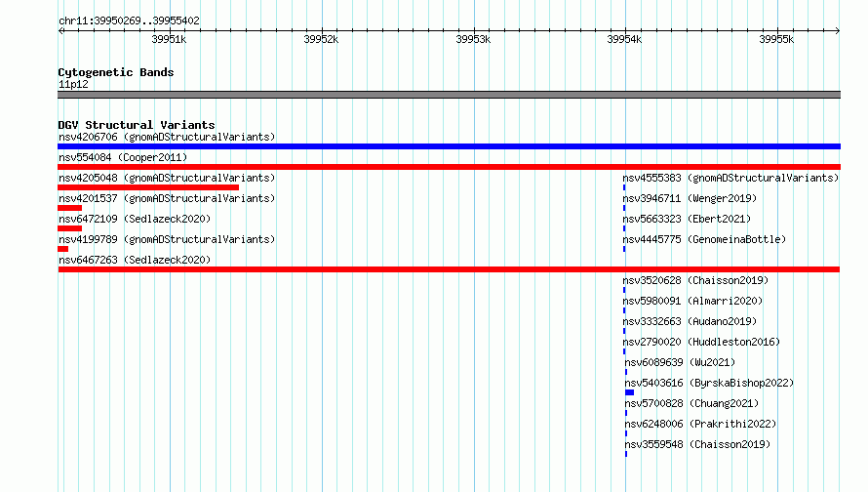Viewport: 868px width, 492px height.
Task: Click the Cytogenetic Bands track heading
Action: (x=116, y=72)
